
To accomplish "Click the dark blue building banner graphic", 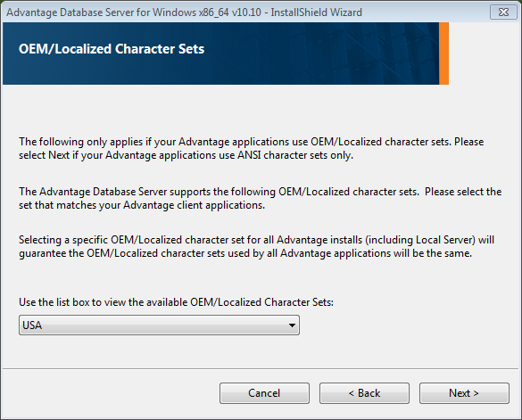I will [220, 54].
